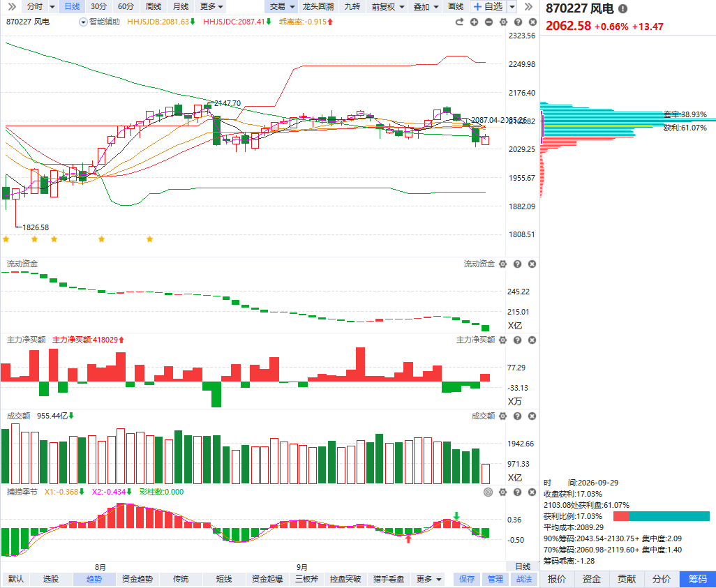Screen dimensions: 716x588
Task: Toggle 智能辅助 option
Action: pyautogui.click(x=100, y=22)
